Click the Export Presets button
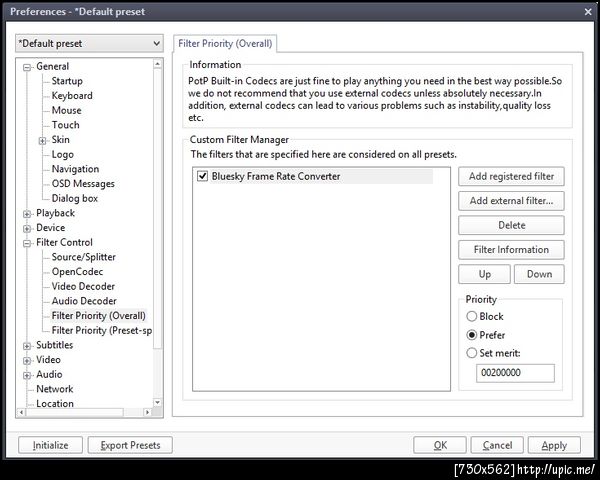 click(130, 445)
